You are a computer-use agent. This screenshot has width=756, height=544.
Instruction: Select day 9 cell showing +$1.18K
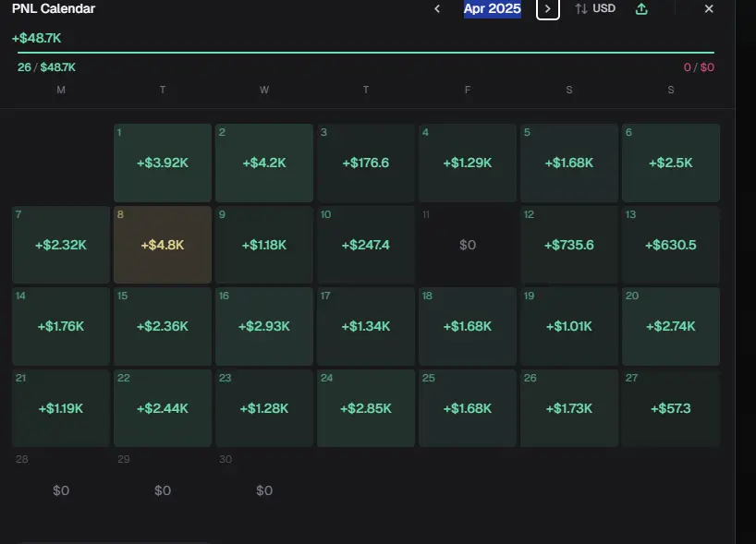264,245
